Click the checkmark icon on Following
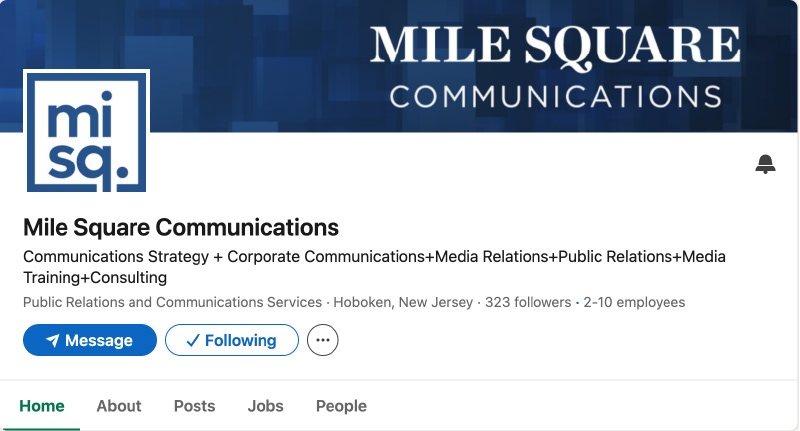 [x=193, y=340]
